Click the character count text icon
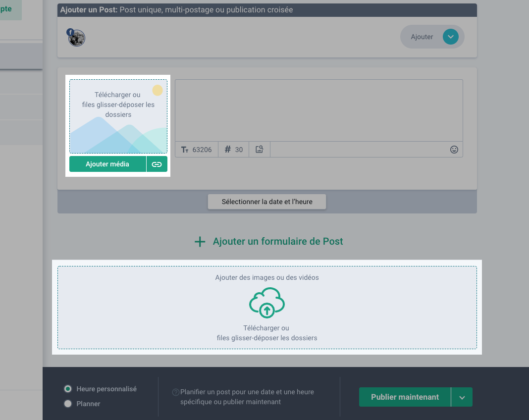Screen dimensions: 529x420 185,150
